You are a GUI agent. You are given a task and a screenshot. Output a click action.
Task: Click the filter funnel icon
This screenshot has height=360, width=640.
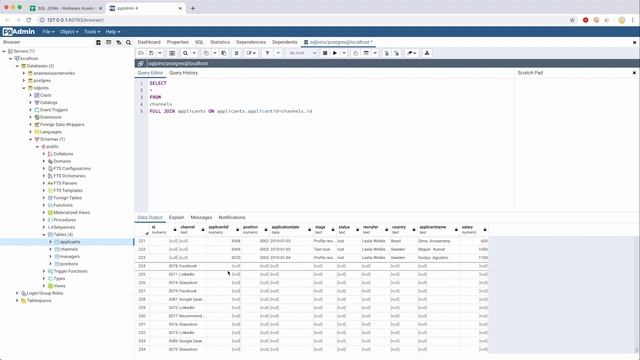(267, 53)
